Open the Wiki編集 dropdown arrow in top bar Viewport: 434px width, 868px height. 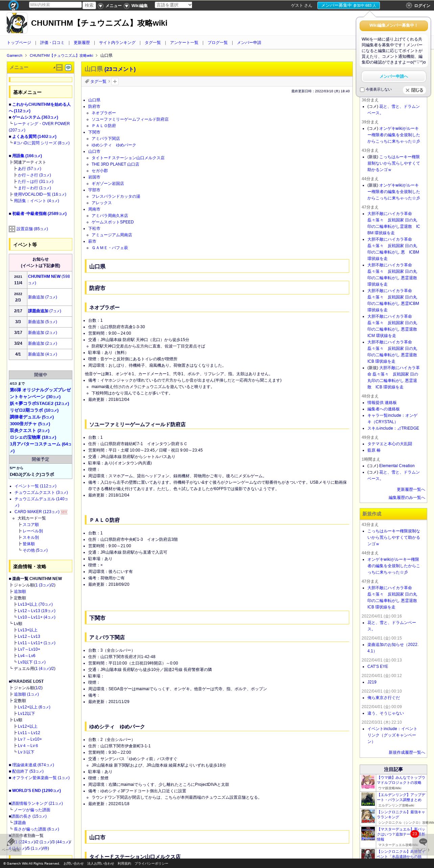[x=127, y=6]
